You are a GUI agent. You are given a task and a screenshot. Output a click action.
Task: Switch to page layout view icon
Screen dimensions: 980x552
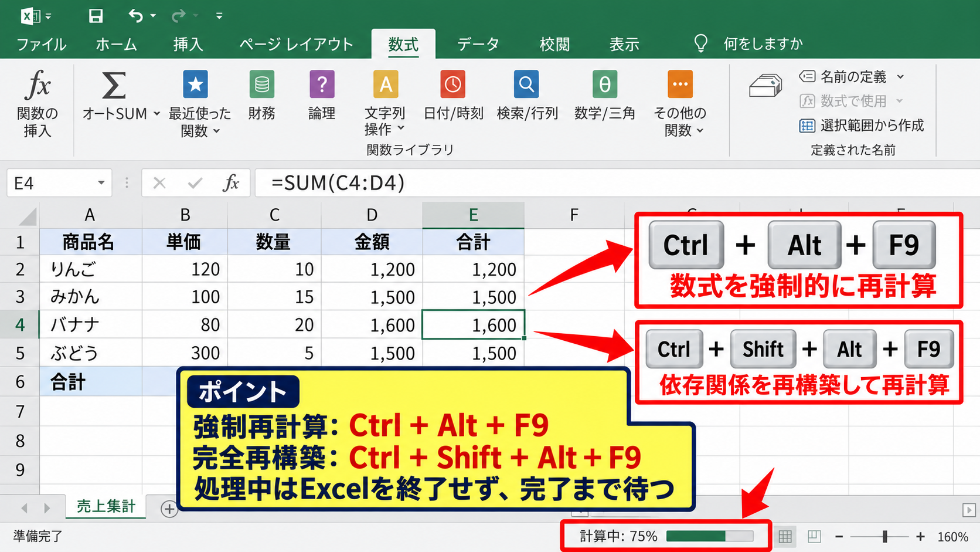point(814,536)
